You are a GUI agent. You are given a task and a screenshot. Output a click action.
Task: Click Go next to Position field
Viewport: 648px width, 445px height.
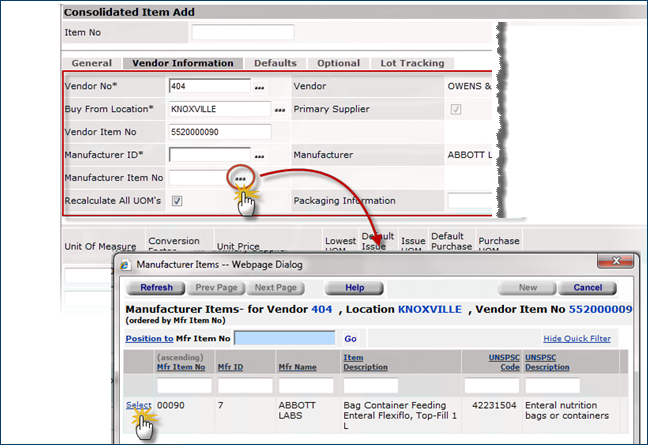point(350,339)
